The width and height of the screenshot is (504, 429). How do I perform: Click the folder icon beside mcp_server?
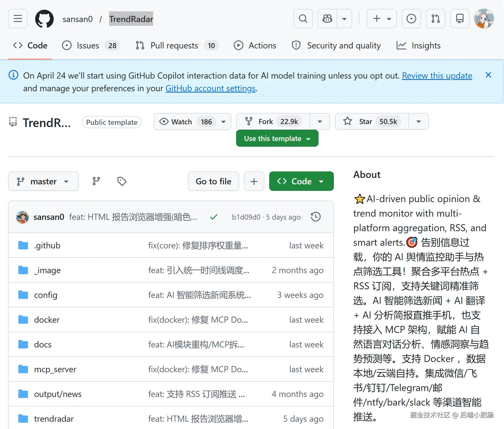coord(23,369)
